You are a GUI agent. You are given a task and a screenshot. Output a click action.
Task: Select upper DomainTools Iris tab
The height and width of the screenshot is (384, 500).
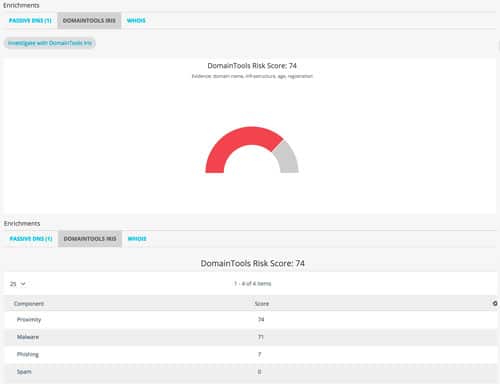click(x=89, y=21)
